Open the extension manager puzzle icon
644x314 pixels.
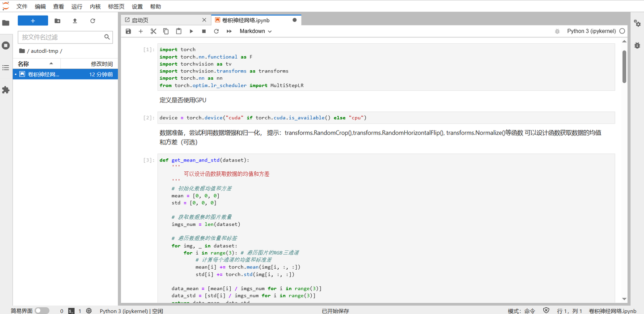(6, 90)
